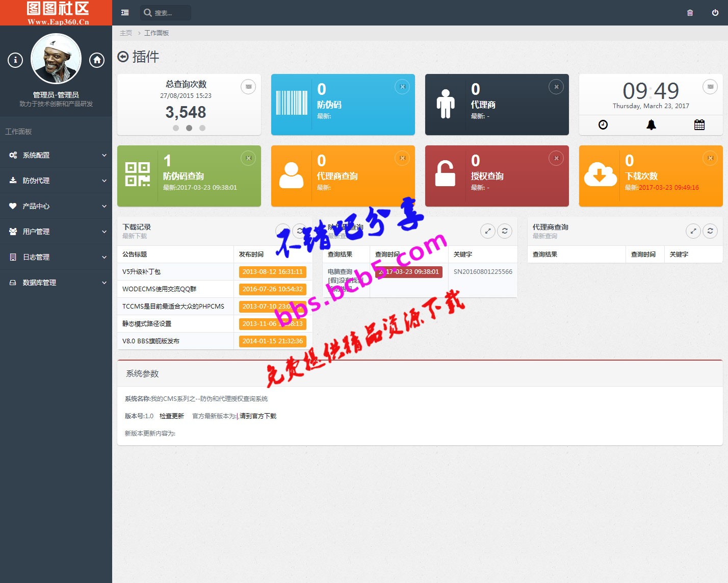The width and height of the screenshot is (728, 583).
Task: Expand the 数据库管理 sidebar menu
Action: click(56, 283)
